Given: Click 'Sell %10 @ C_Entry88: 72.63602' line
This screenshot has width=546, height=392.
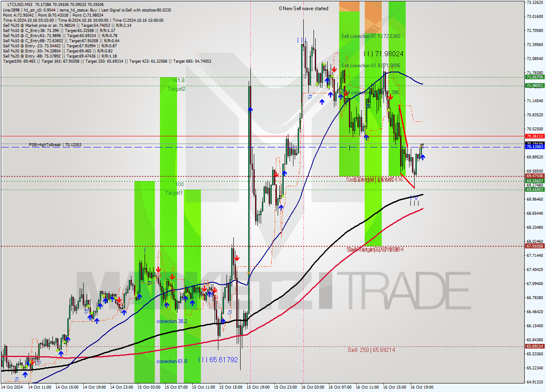Looking at the screenshot, I should click(x=61, y=41).
